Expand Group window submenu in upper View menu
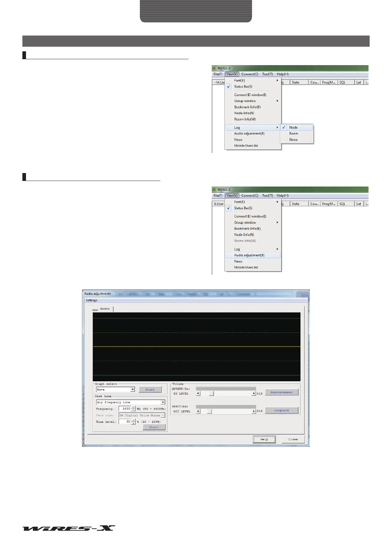The height and width of the screenshot is (554, 392). point(277,101)
